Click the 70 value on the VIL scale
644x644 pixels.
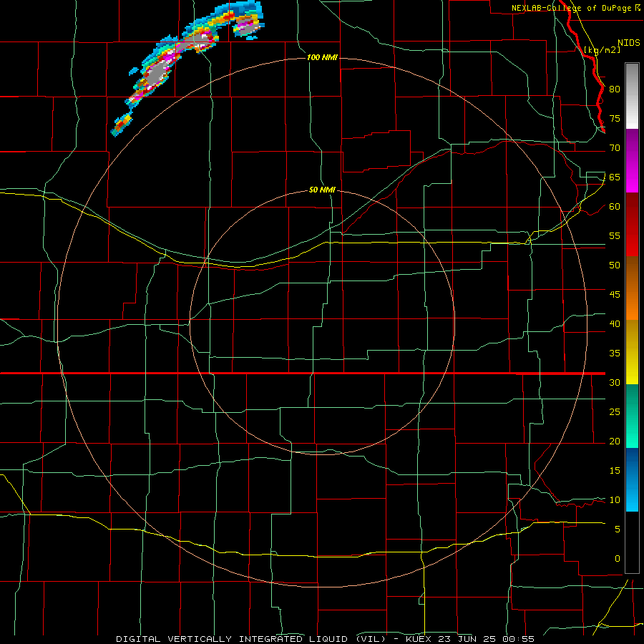pos(615,148)
